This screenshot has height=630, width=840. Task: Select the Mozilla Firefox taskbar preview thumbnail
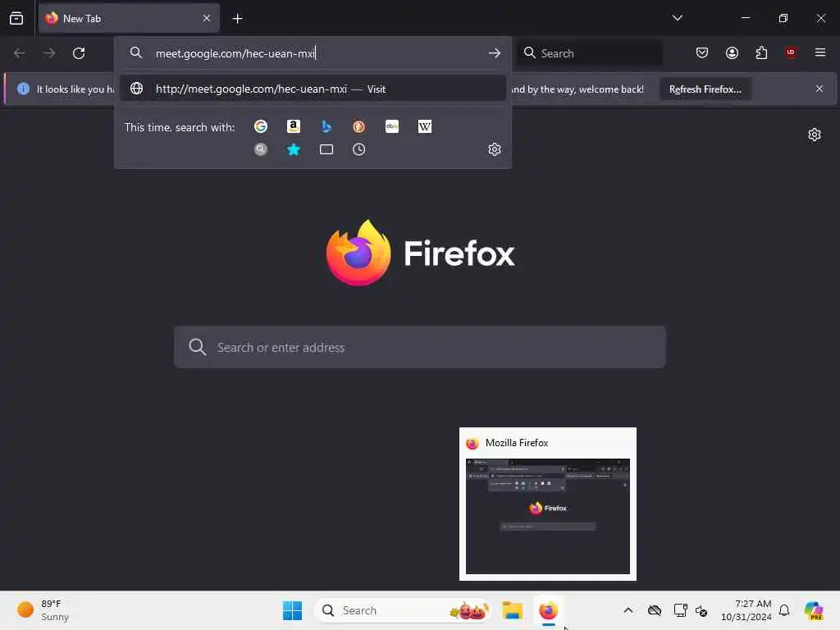[x=547, y=504]
